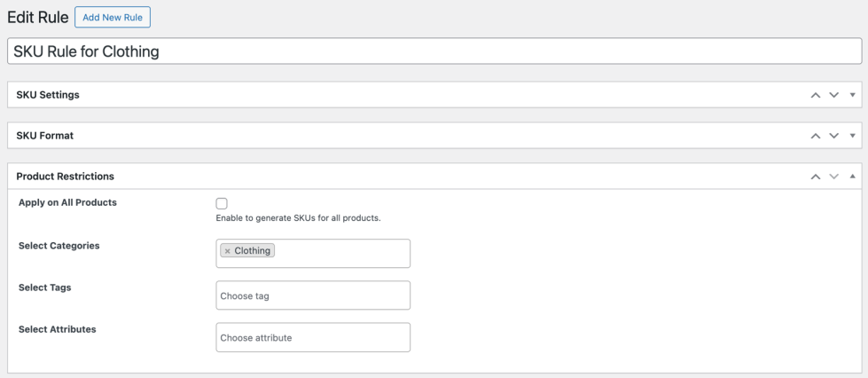The height and width of the screenshot is (378, 868).
Task: Move SKU Format panel down
Action: [833, 136]
